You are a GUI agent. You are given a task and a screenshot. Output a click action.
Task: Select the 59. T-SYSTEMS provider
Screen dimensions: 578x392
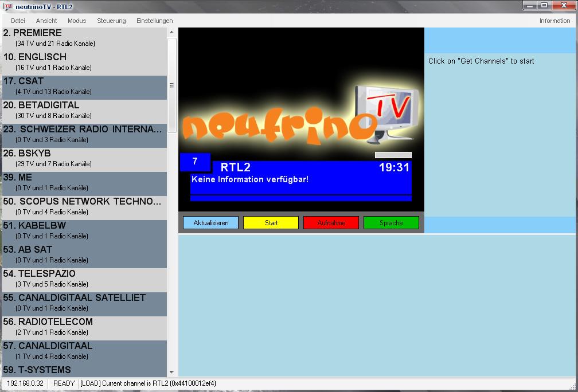pos(84,370)
